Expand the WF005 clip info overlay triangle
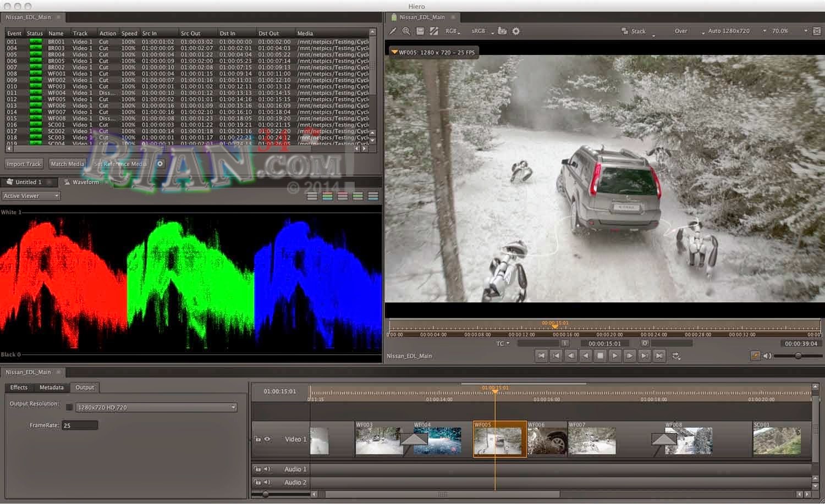Viewport: 825px width, 504px height. (x=394, y=52)
